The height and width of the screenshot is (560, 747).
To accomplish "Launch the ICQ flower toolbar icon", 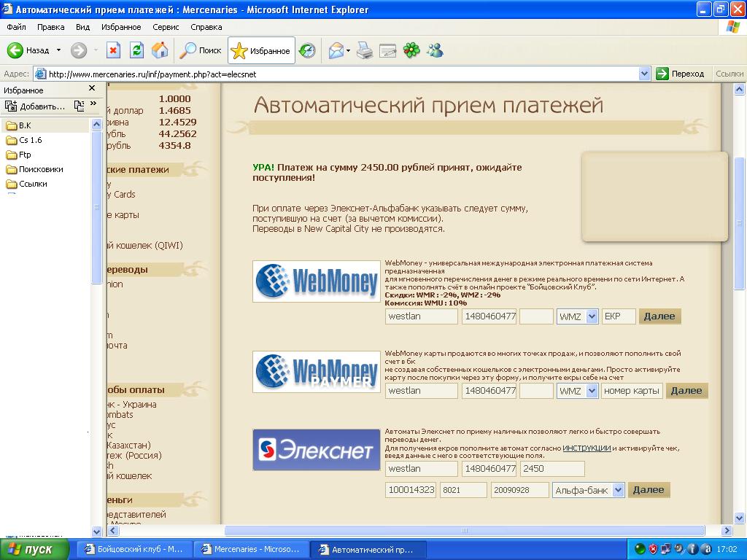I will click(x=411, y=50).
